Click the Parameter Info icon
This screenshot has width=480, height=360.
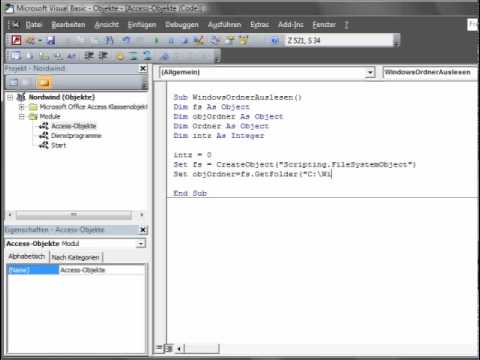coord(58,56)
